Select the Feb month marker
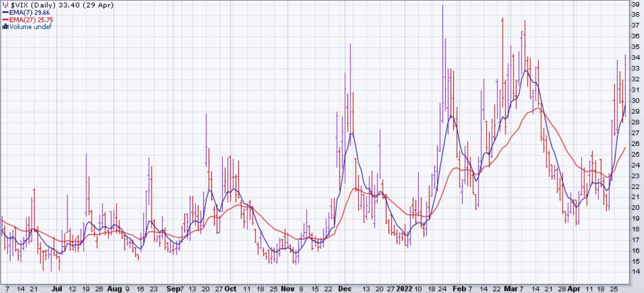 (459, 289)
